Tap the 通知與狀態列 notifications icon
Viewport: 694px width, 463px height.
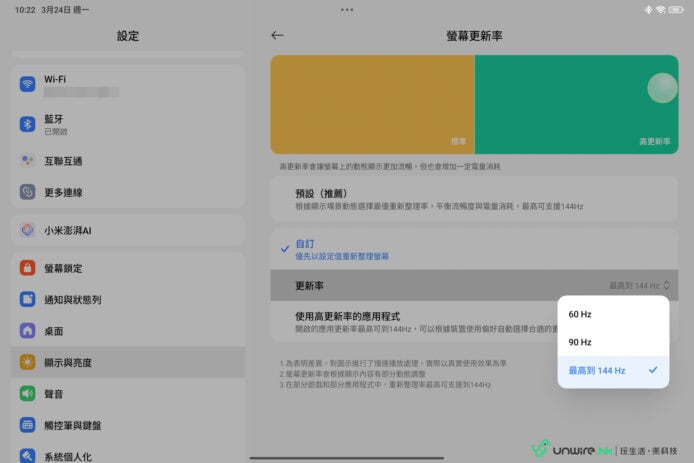pos(28,299)
